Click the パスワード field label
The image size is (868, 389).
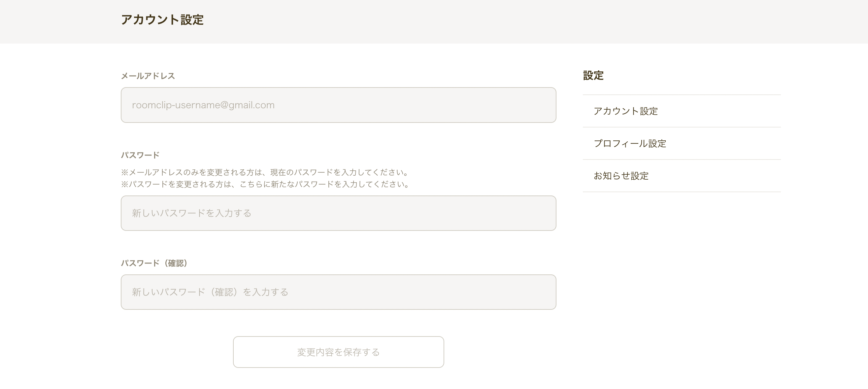point(140,155)
